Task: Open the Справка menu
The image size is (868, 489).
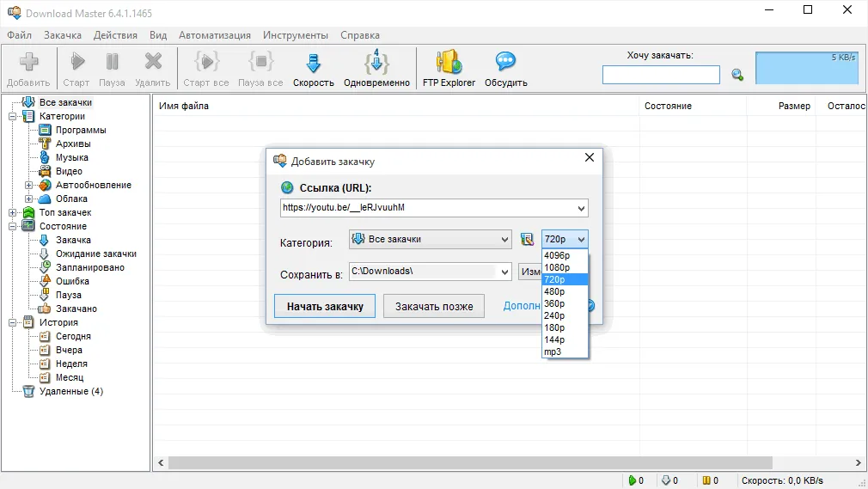Action: click(360, 35)
